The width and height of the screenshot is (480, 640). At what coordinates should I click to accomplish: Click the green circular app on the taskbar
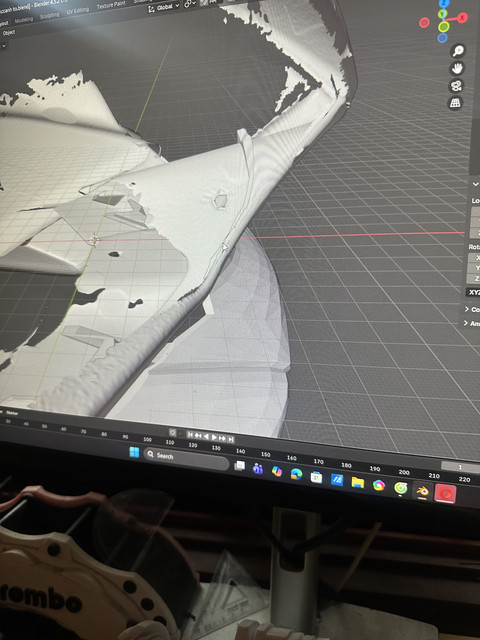pyautogui.click(x=401, y=488)
